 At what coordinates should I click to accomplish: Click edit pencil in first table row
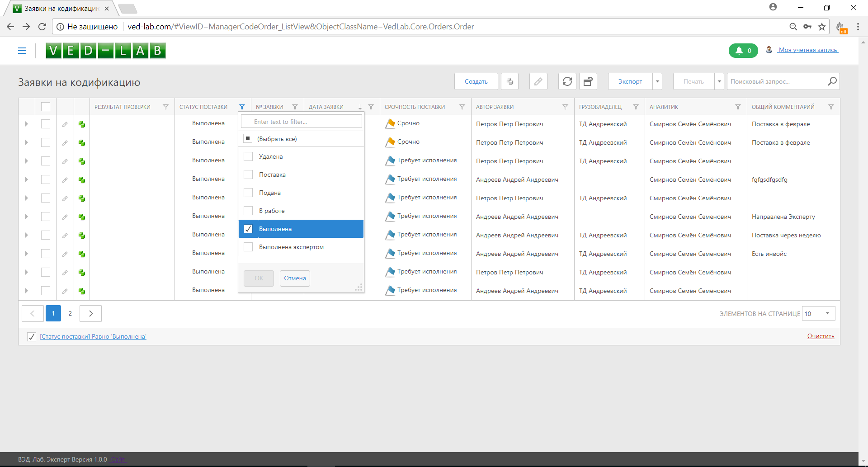pos(65,124)
